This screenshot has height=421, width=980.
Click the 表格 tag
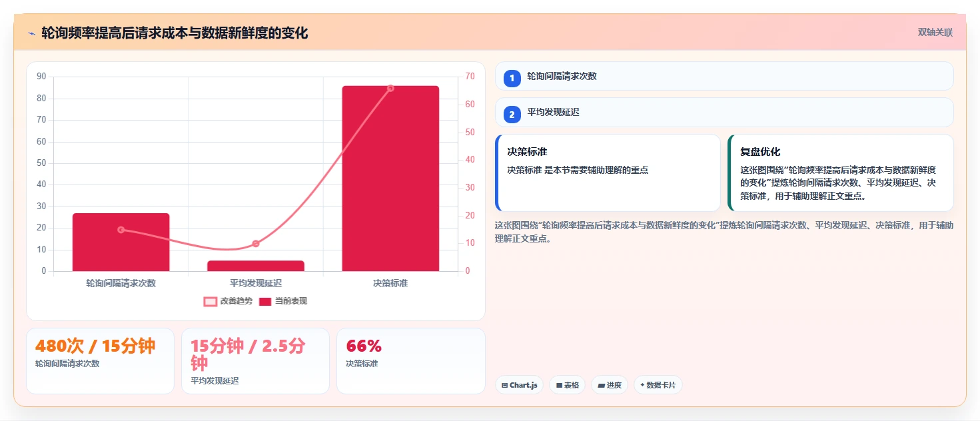(x=567, y=385)
